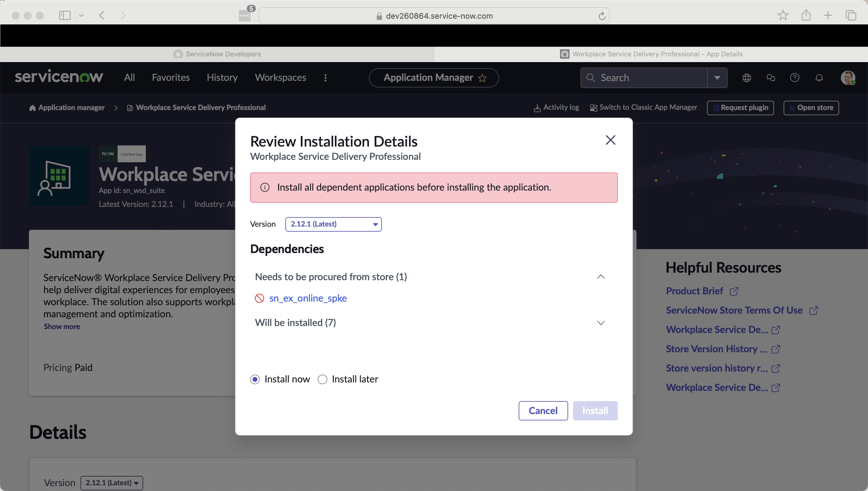Expand the Will be installed section
Image resolution: width=868 pixels, height=491 pixels.
[601, 323]
